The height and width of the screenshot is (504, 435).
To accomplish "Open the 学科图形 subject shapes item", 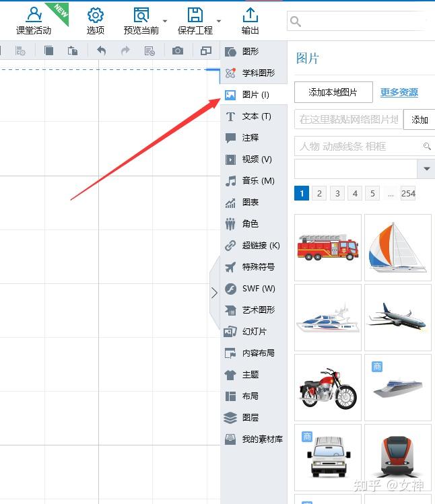I will (x=254, y=73).
